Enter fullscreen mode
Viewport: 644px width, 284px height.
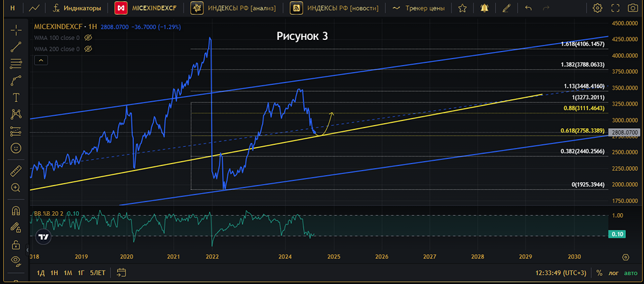point(615,8)
